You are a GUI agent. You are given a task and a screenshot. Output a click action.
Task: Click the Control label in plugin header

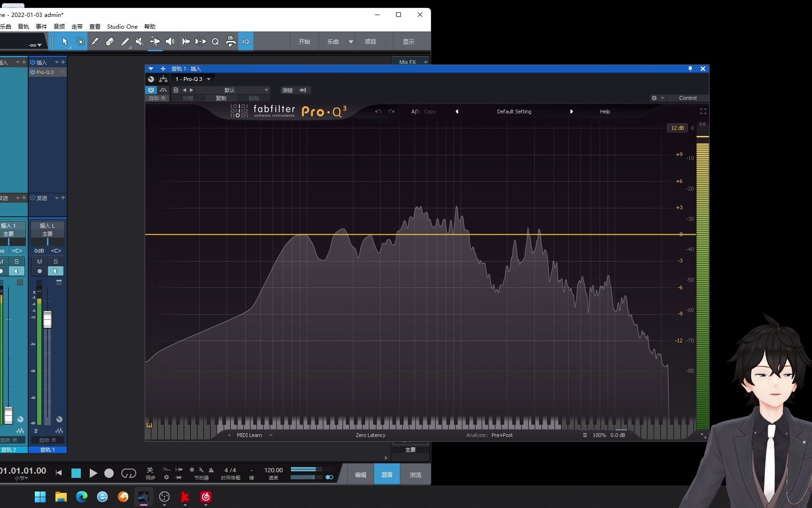tap(687, 98)
